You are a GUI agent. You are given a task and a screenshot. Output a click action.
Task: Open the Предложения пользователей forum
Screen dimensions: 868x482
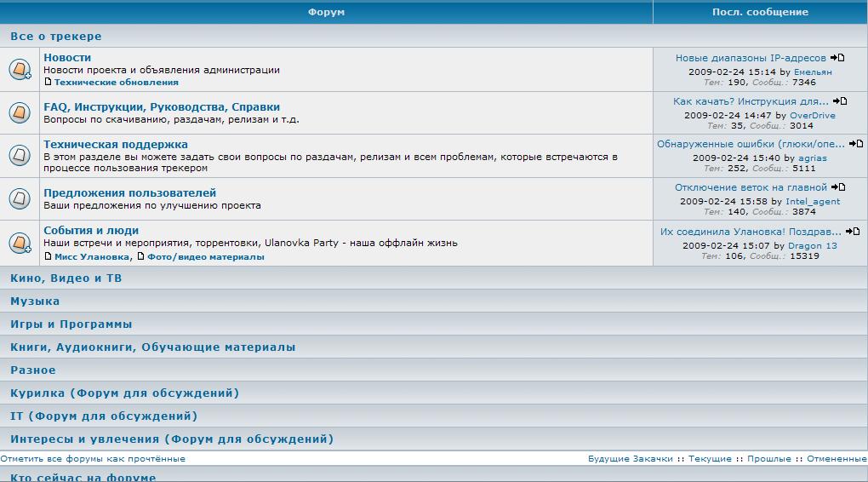(130, 192)
